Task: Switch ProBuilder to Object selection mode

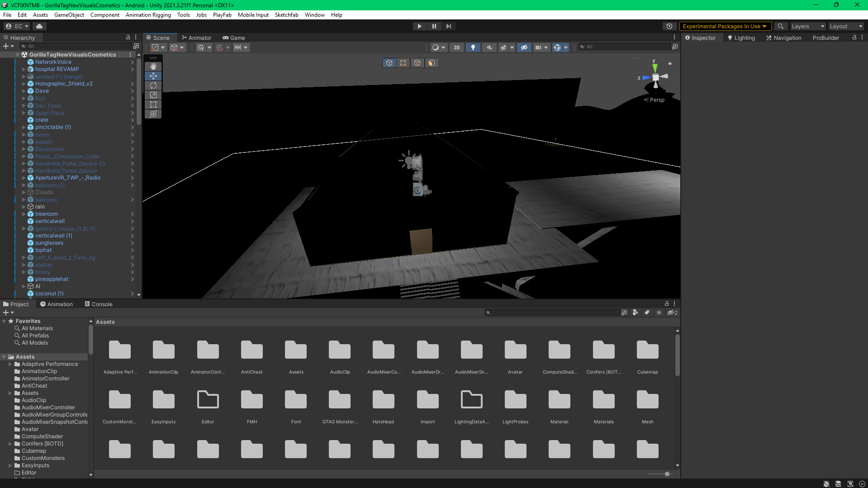Action: point(389,63)
